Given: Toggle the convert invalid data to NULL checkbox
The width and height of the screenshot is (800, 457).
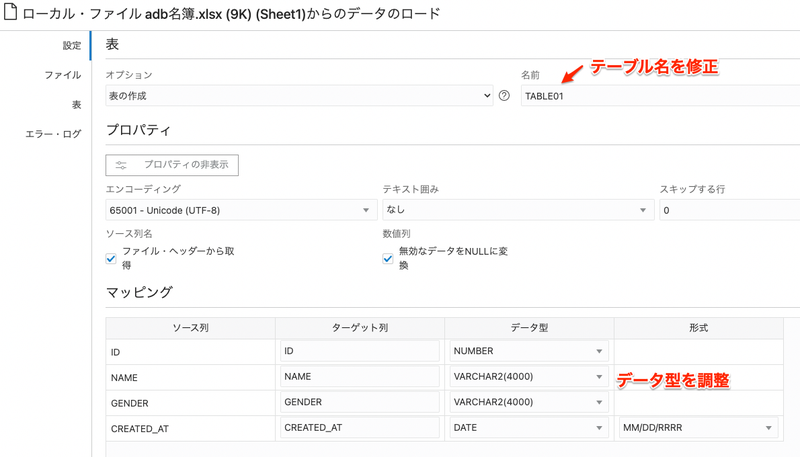Looking at the screenshot, I should click(388, 258).
